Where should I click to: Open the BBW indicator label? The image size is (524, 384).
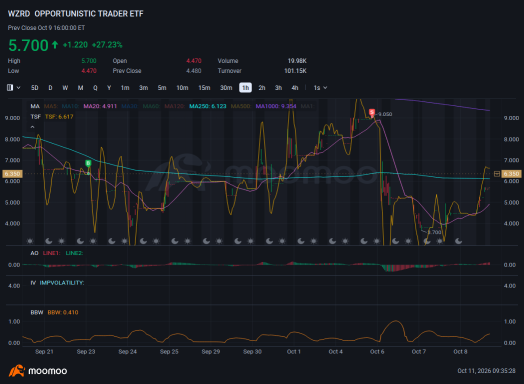click(x=37, y=312)
